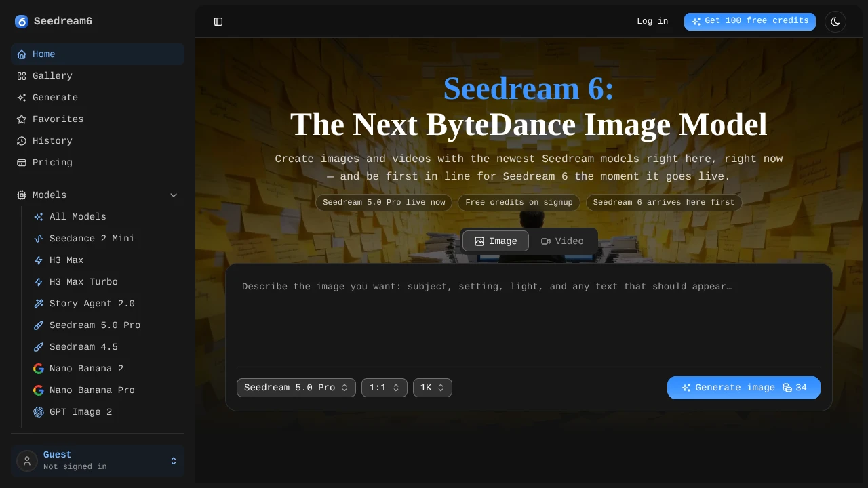Click the Story Agent 2.0 wand icon

39,304
